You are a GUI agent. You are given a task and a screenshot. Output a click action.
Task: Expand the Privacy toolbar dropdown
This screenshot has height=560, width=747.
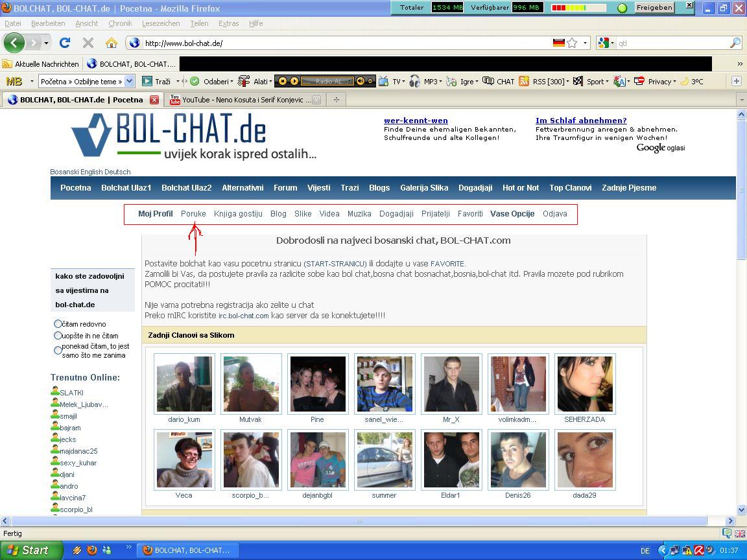point(655,82)
